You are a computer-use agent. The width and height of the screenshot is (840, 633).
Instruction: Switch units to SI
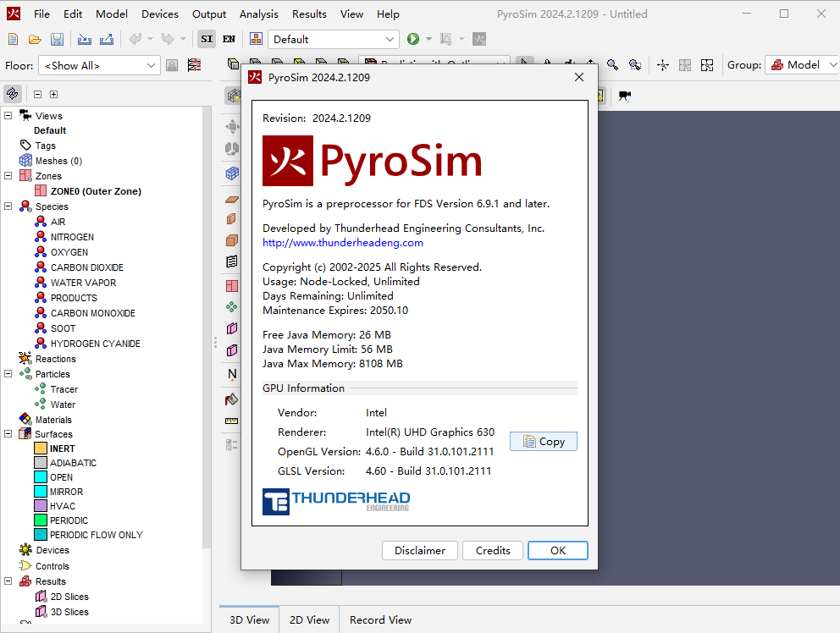[207, 39]
